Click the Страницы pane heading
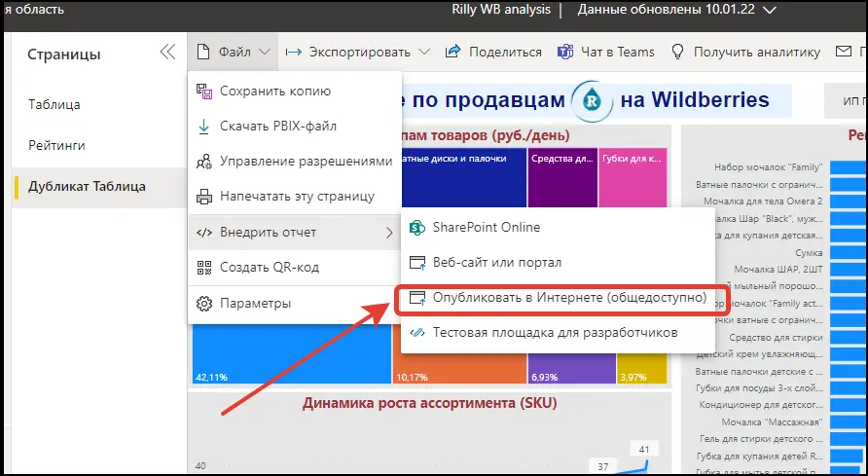 tap(64, 55)
